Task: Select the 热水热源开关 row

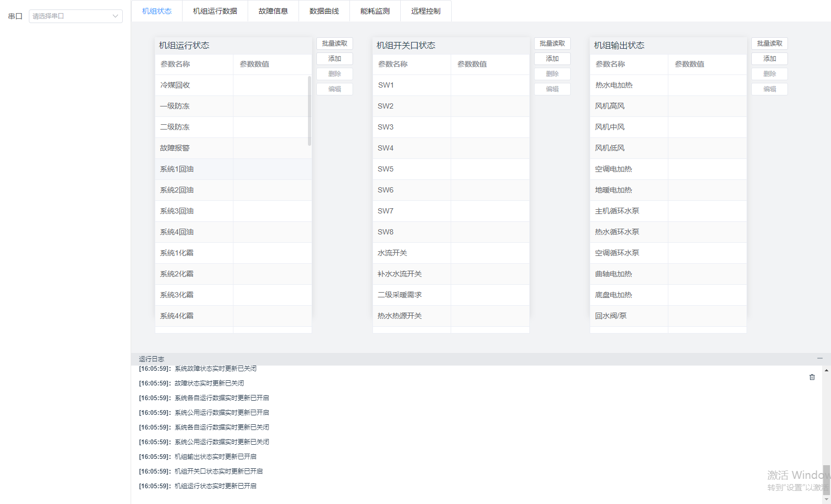Action: pos(451,316)
